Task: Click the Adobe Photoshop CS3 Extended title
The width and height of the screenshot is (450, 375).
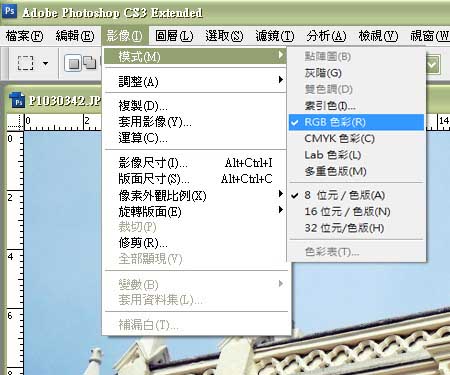Action: point(112,13)
